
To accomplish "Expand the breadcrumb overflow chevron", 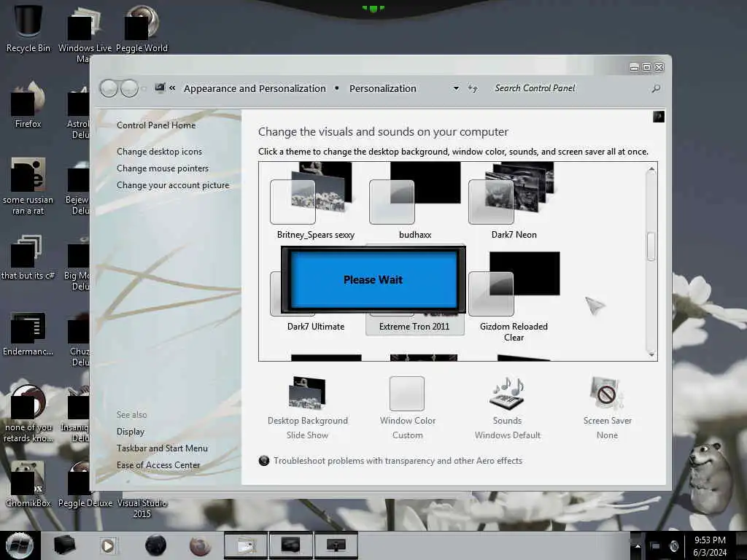I will click(x=172, y=88).
